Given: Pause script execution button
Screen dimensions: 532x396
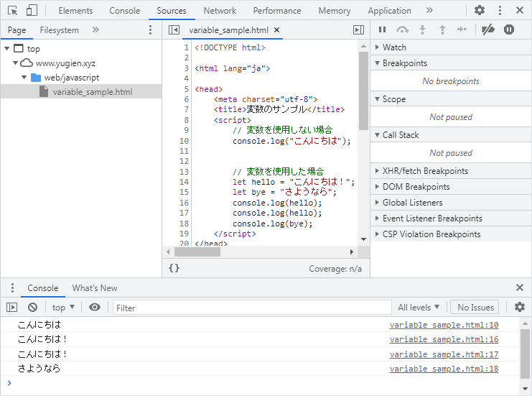Looking at the screenshot, I should pyautogui.click(x=382, y=29).
